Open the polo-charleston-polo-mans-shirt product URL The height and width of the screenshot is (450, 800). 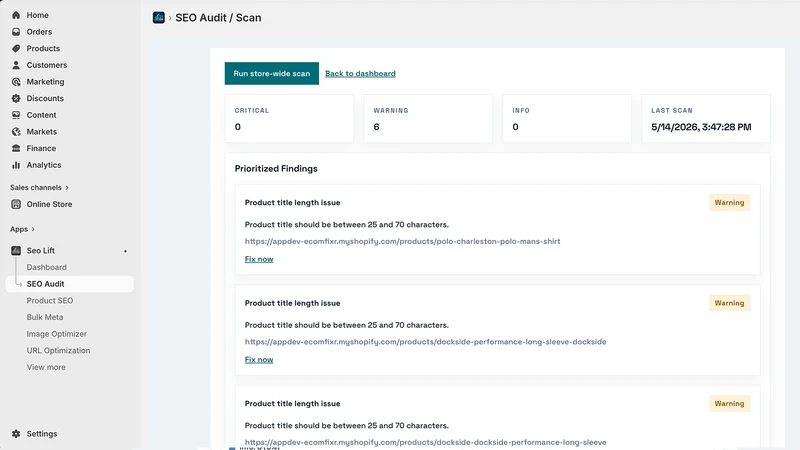pyautogui.click(x=402, y=241)
